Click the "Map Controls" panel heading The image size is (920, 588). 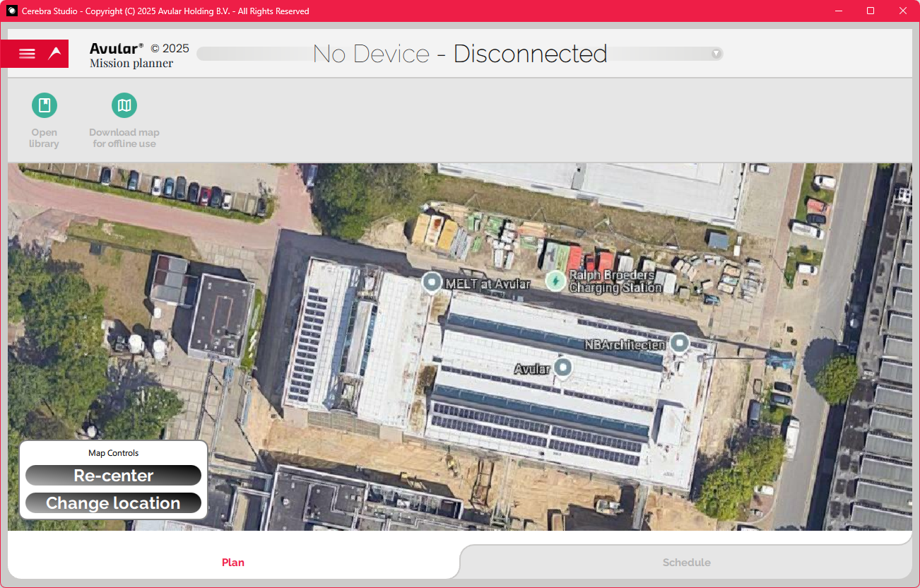(x=113, y=453)
